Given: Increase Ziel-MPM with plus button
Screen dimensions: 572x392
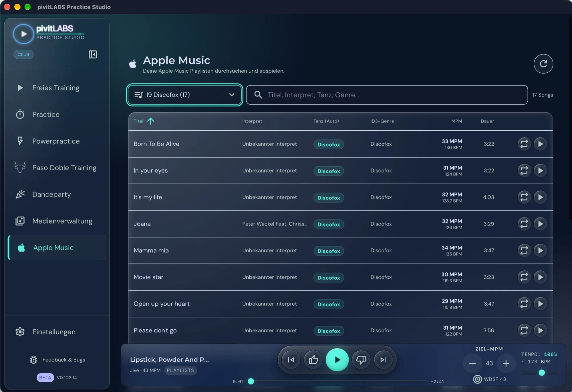Looking at the screenshot, I should point(506,363).
